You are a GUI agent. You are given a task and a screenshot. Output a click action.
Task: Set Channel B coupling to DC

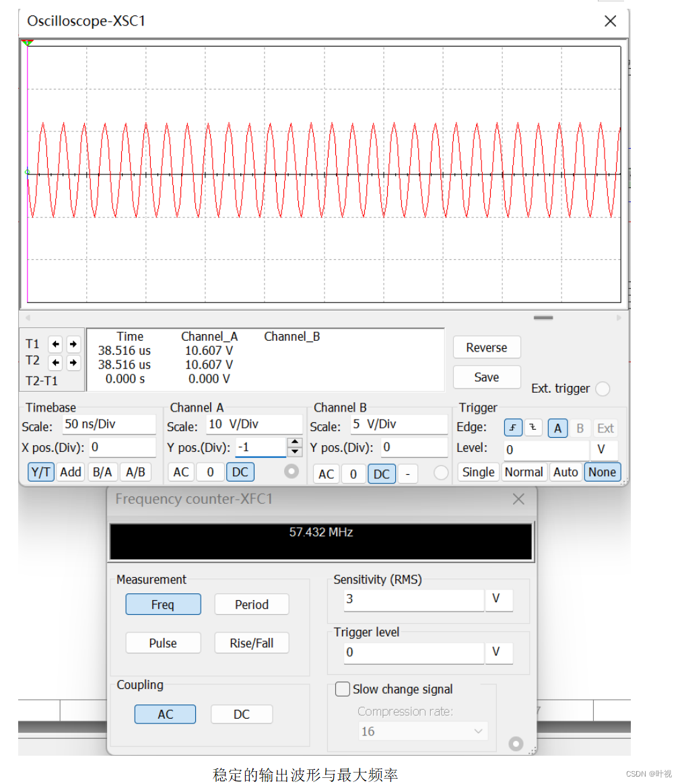click(x=382, y=474)
